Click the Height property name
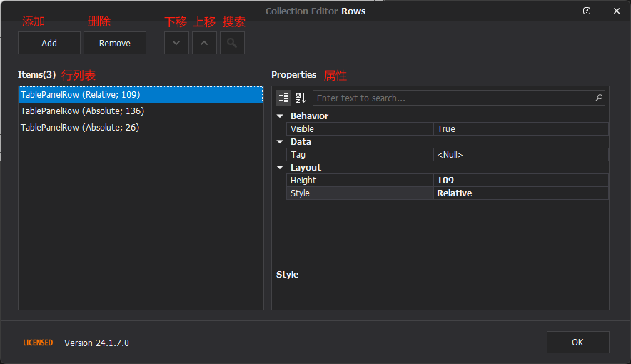This screenshot has width=631, height=364. tap(360, 180)
